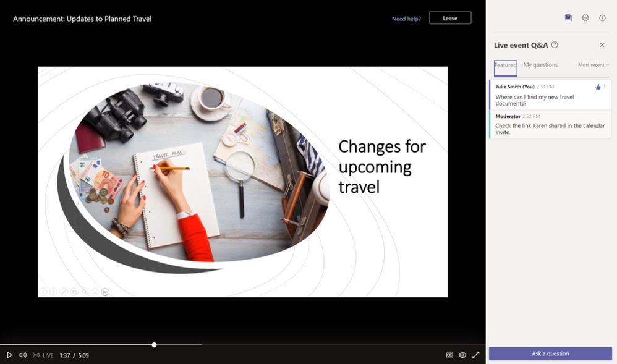
Task: Mute the speaker volume icon
Action: point(23,355)
